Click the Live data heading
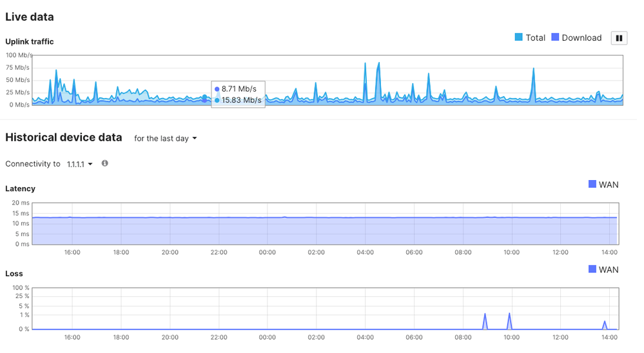This screenshot has height=353, width=644. tap(30, 17)
